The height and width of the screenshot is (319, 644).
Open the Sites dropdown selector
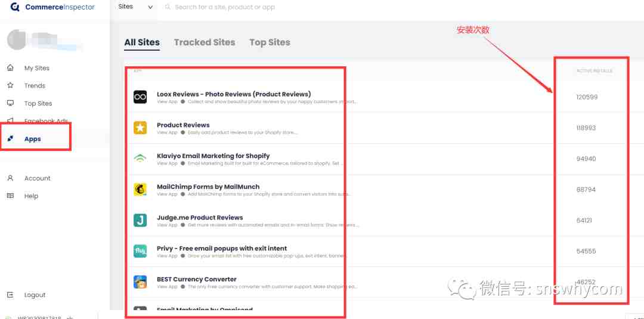coord(135,7)
